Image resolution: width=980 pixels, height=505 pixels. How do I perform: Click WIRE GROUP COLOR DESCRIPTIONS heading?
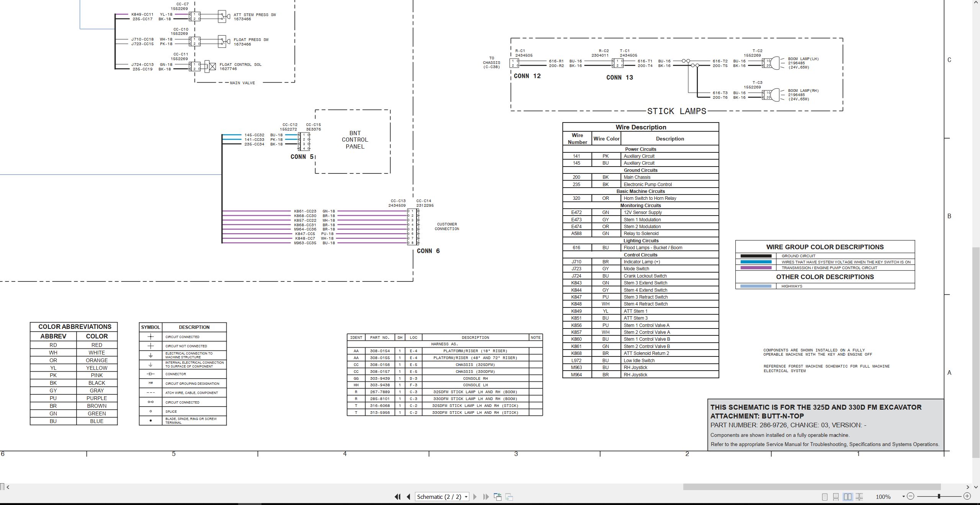(x=825, y=247)
